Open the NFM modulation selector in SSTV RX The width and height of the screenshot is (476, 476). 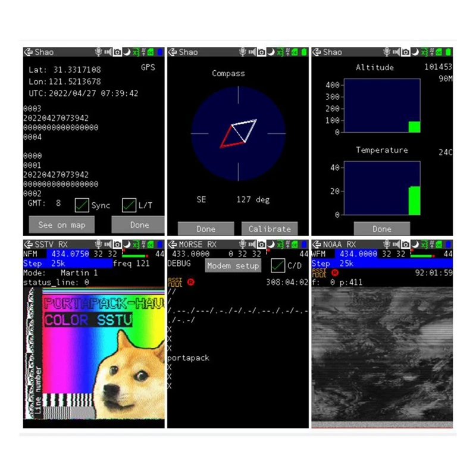pyautogui.click(x=30, y=254)
